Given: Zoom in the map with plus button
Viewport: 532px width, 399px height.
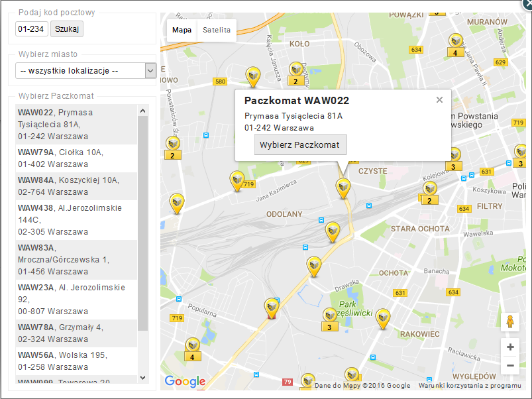Looking at the screenshot, I should point(510,347).
